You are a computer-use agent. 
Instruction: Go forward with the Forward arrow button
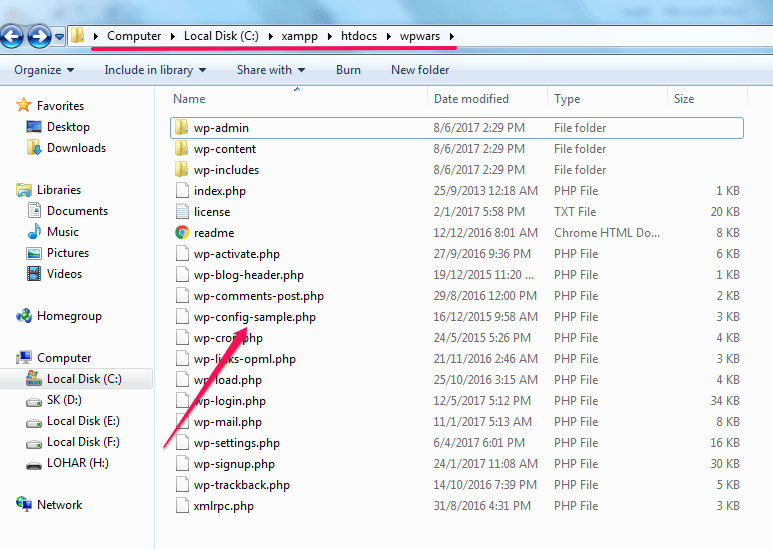tap(39, 36)
